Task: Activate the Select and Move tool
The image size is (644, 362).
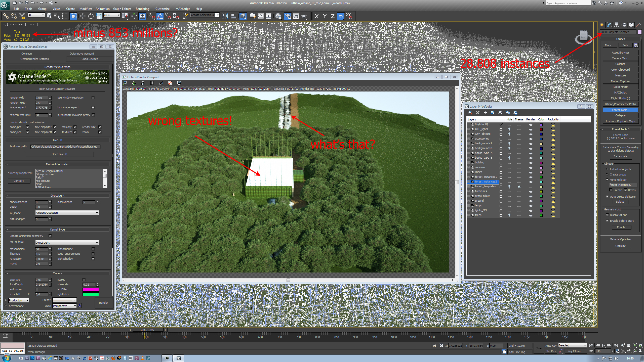Action: (x=83, y=16)
